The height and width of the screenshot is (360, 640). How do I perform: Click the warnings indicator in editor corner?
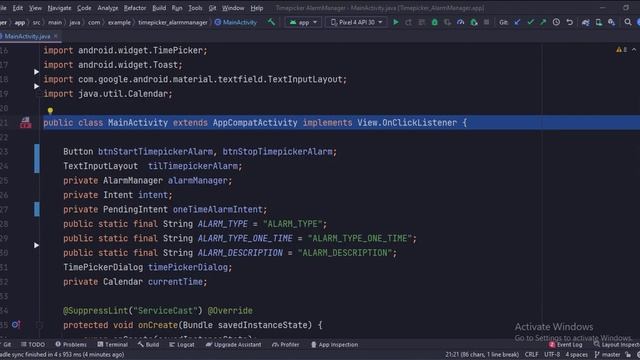coord(621,50)
